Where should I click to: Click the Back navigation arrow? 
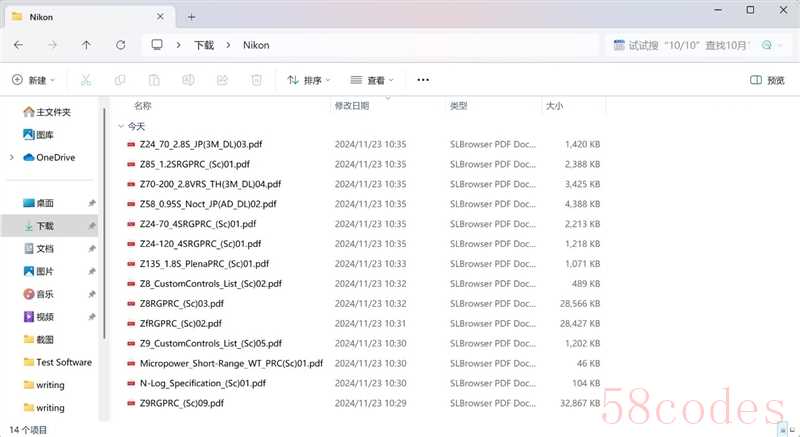pyautogui.click(x=19, y=45)
